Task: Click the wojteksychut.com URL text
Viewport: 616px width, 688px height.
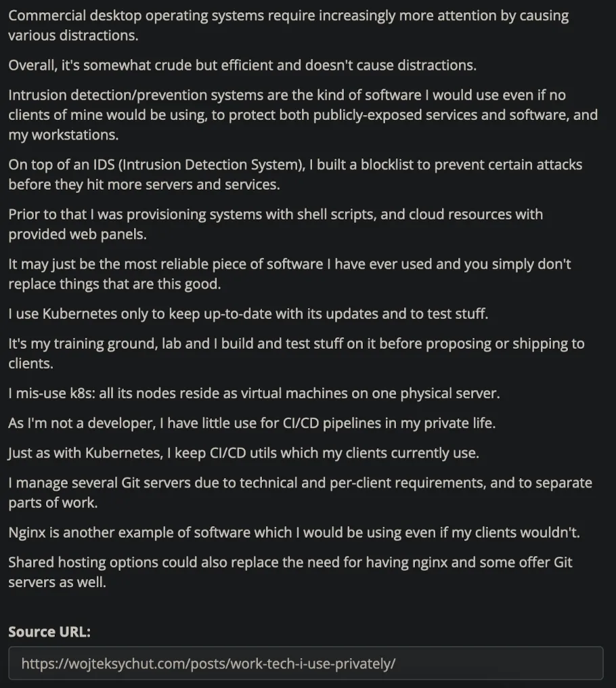Action: (208, 664)
